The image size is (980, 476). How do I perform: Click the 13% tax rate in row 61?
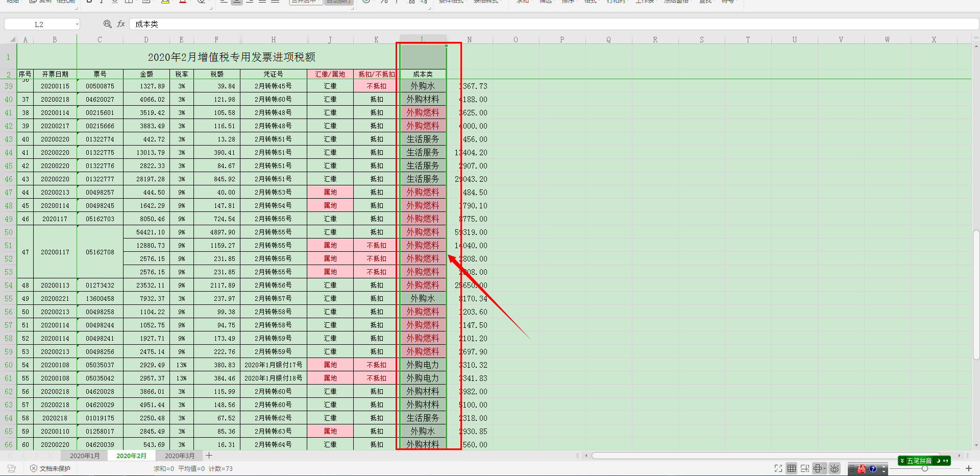[x=181, y=378]
